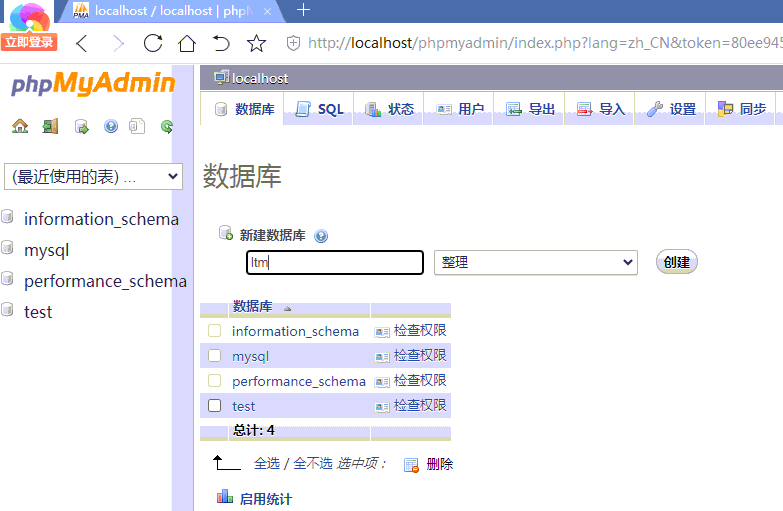This screenshot has width=783, height=511.
Task: Open the 状态 tab
Action: 389,109
